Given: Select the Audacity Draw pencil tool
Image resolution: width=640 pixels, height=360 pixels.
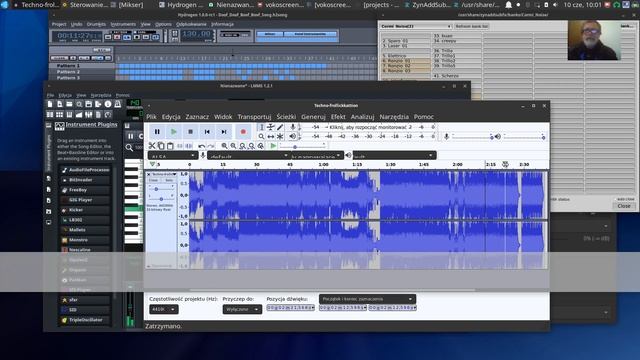Looking at the screenshot, I should point(280,127).
